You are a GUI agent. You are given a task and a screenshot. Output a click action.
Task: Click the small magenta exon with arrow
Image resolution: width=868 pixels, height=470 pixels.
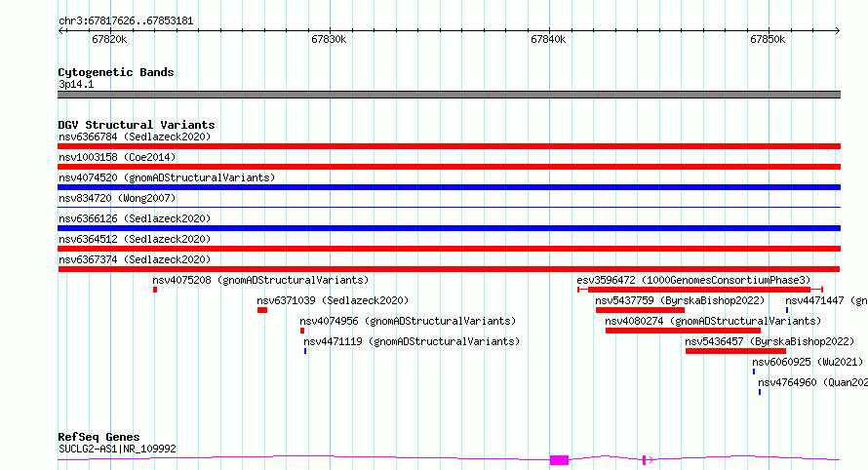(647, 459)
